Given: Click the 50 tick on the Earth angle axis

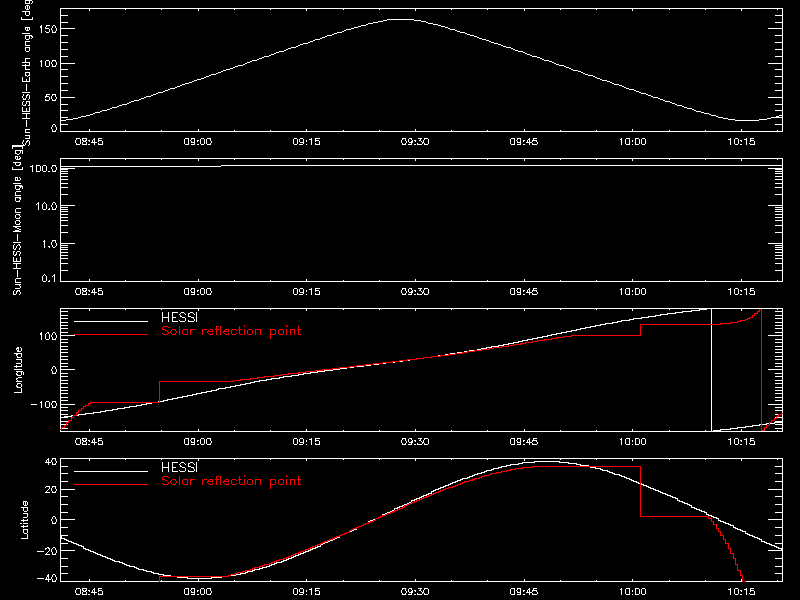Looking at the screenshot, I should (51, 98).
